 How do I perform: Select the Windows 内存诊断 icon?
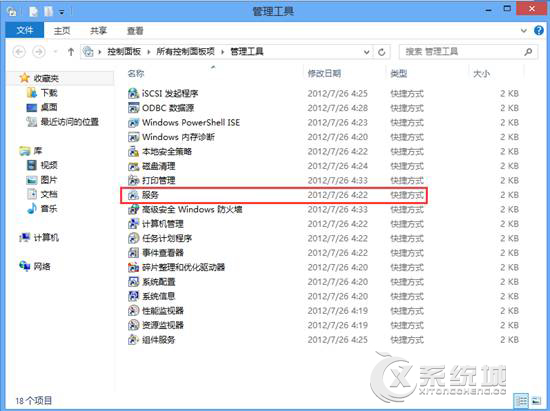[x=134, y=137]
